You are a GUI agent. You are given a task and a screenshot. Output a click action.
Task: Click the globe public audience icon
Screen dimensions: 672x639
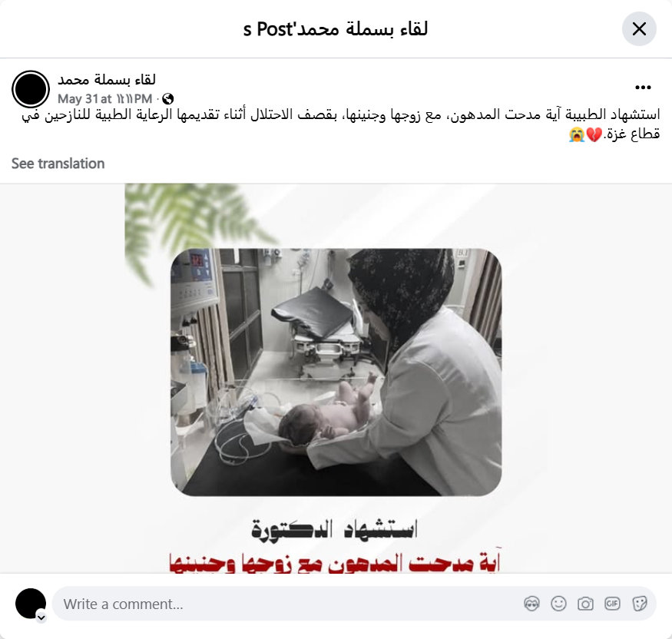[168, 99]
